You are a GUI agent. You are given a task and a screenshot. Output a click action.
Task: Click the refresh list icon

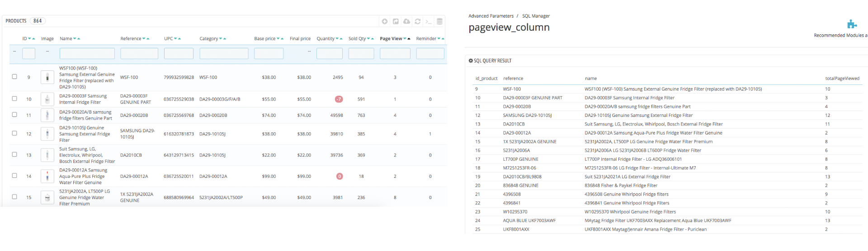point(418,21)
